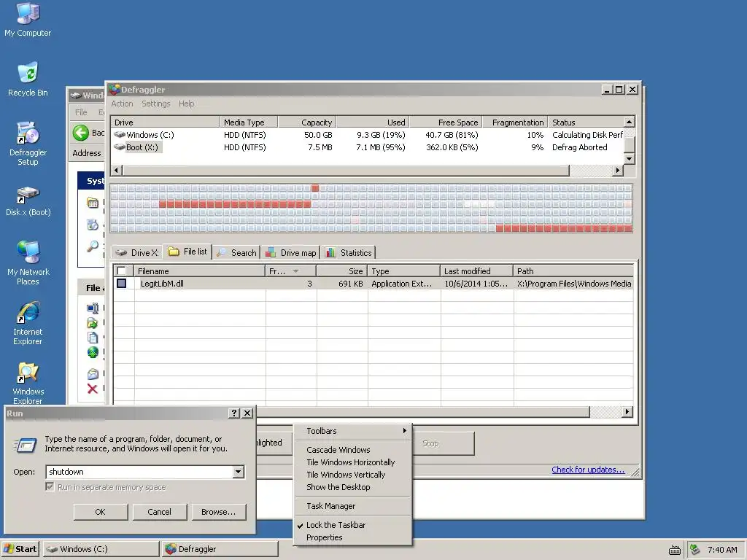Click the drive list scroll up arrow
The image size is (747, 560).
pyautogui.click(x=629, y=122)
